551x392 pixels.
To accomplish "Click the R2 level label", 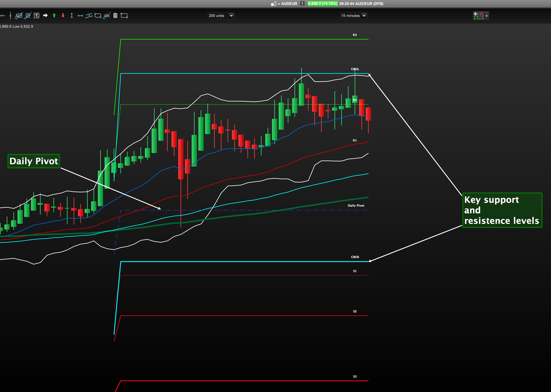I will [x=355, y=100].
